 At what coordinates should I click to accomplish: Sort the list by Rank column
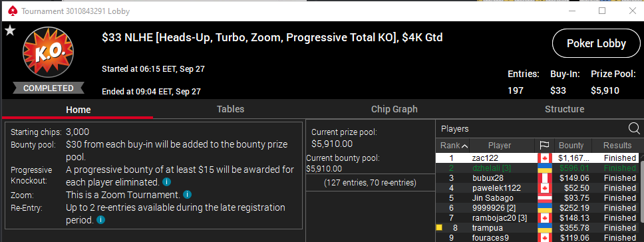point(453,145)
